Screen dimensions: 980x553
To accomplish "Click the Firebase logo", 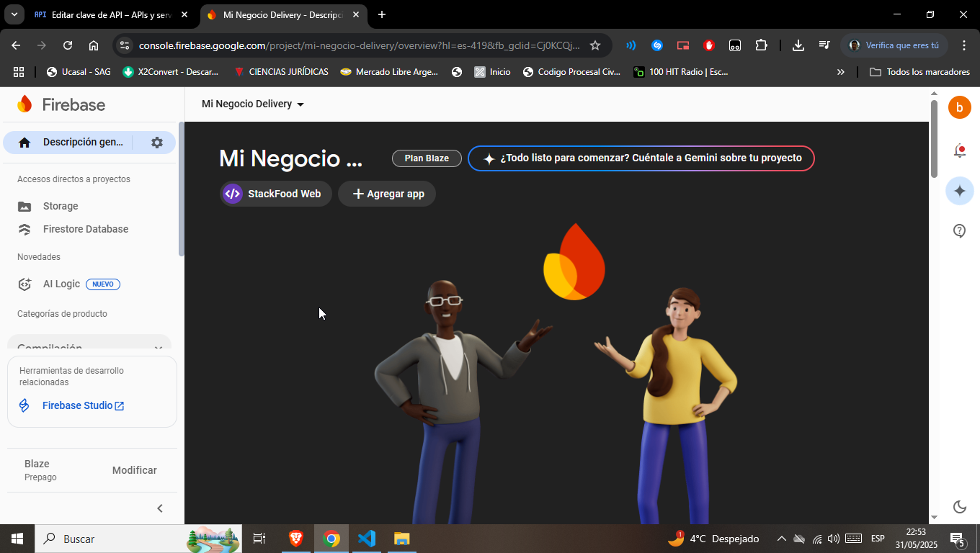I will tap(62, 104).
